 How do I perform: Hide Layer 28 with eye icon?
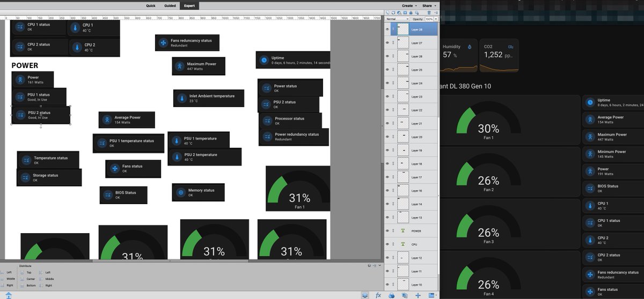(x=388, y=29)
